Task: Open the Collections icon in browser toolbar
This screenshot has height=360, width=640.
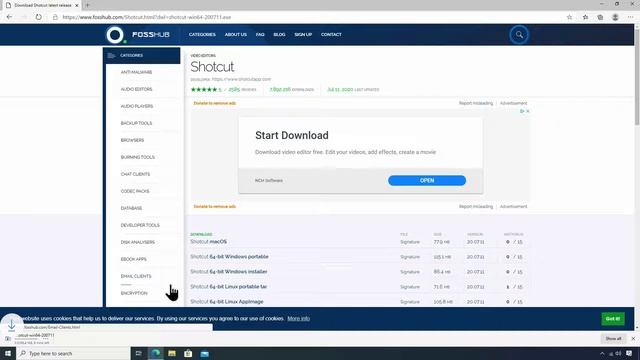Action: (x=600, y=17)
